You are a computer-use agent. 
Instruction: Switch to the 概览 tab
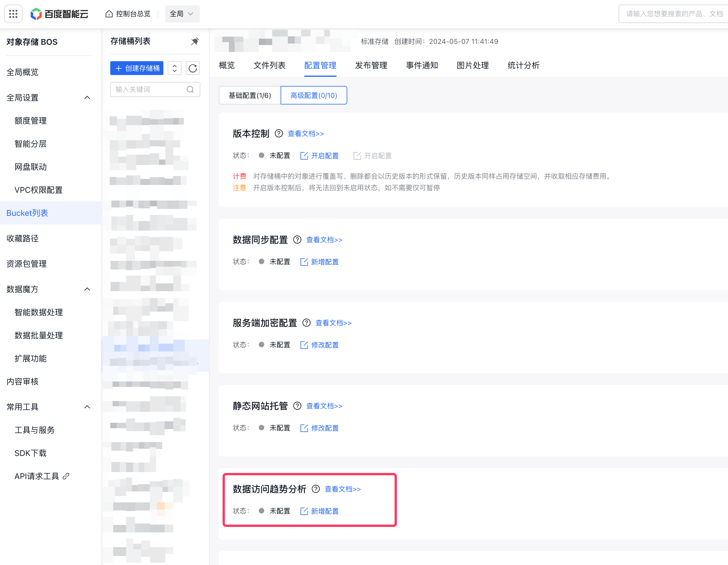point(227,65)
